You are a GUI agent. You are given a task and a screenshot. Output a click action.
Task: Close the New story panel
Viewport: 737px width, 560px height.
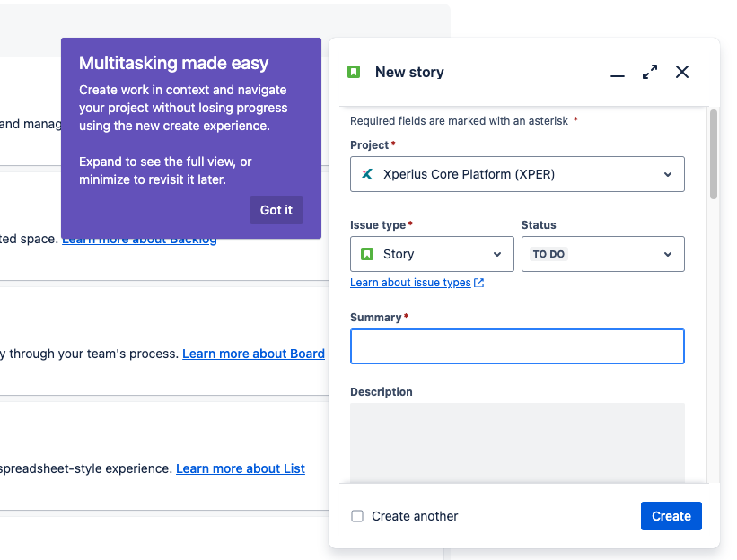pyautogui.click(x=682, y=73)
